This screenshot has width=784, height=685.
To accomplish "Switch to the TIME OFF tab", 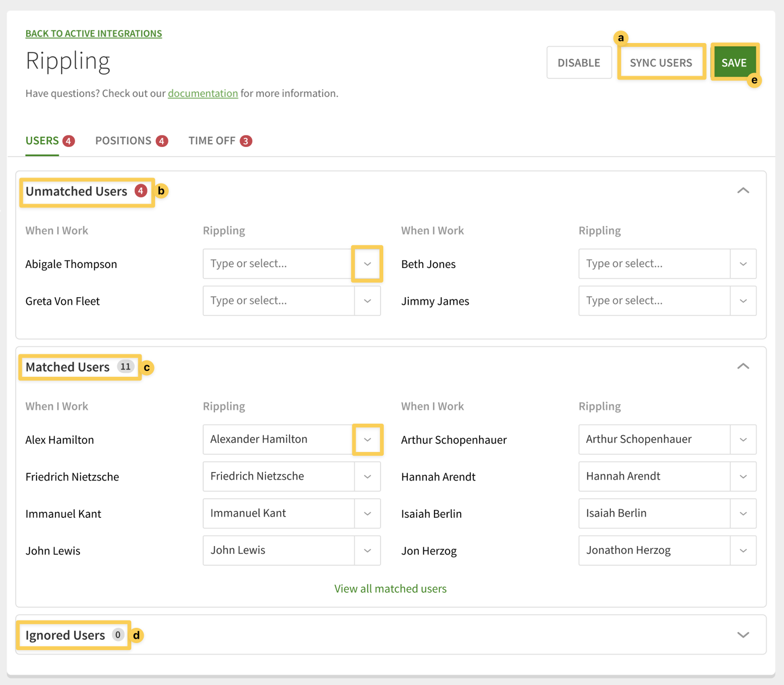I will point(212,140).
